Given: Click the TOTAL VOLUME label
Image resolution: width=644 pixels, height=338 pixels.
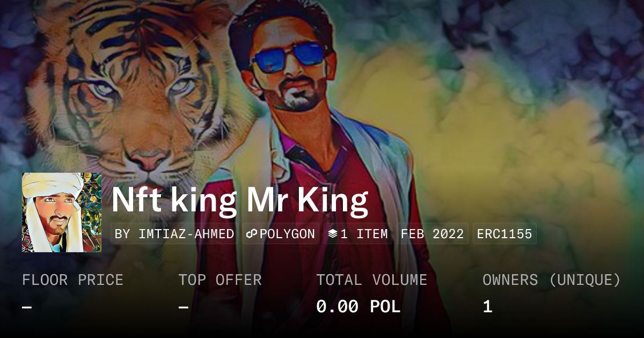Looking at the screenshot, I should [371, 280].
